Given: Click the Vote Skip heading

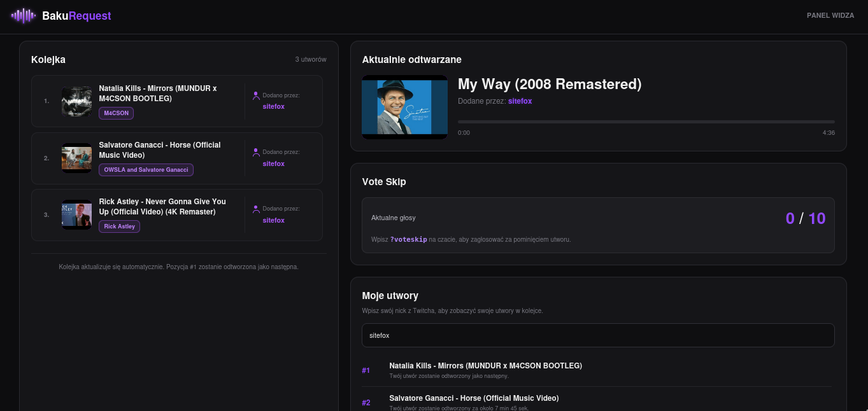Looking at the screenshot, I should [384, 182].
